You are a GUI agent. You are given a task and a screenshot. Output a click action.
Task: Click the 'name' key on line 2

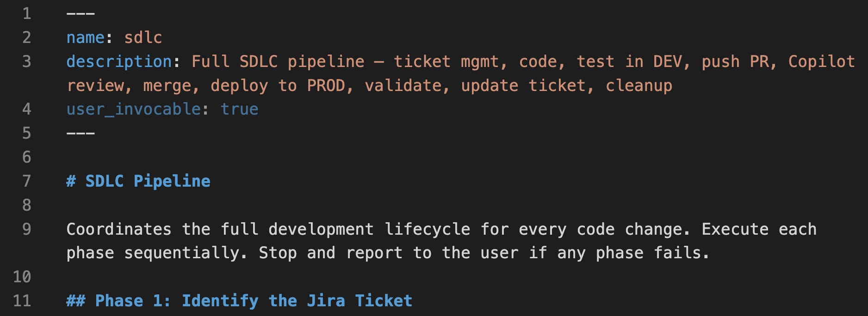pos(86,37)
